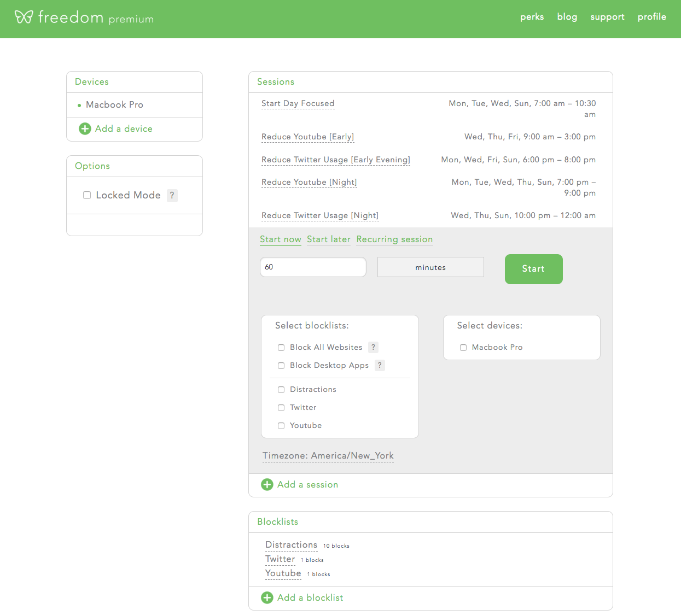Select the Youtube blocklist checkbox

(x=281, y=426)
